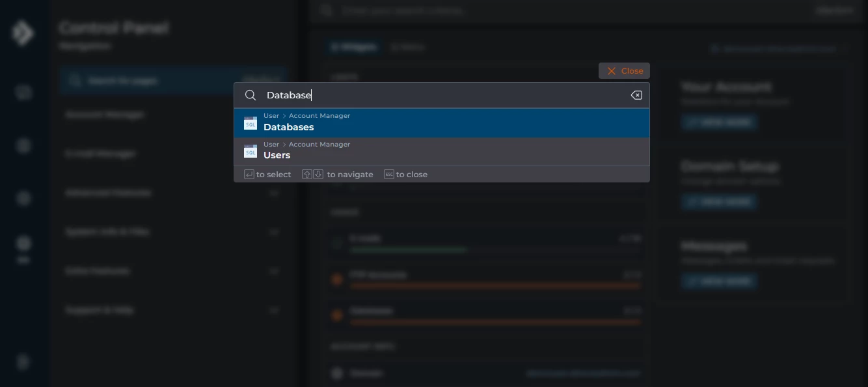Click the globe icon next to Domain
The width and height of the screenshot is (868, 387).
pos(337,373)
